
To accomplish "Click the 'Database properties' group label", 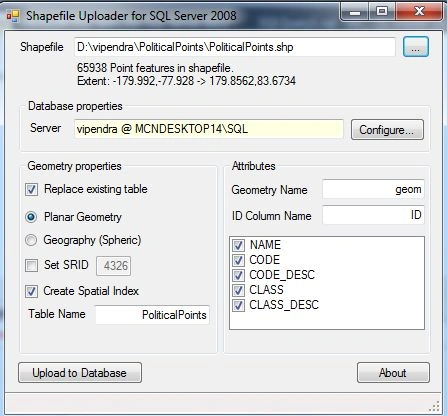I will point(75,106).
